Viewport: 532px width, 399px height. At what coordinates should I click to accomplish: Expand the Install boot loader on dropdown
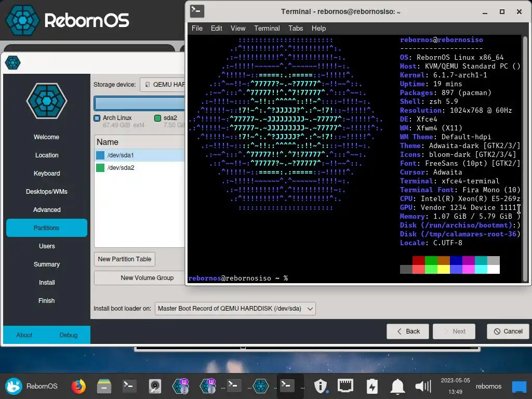pos(235,309)
